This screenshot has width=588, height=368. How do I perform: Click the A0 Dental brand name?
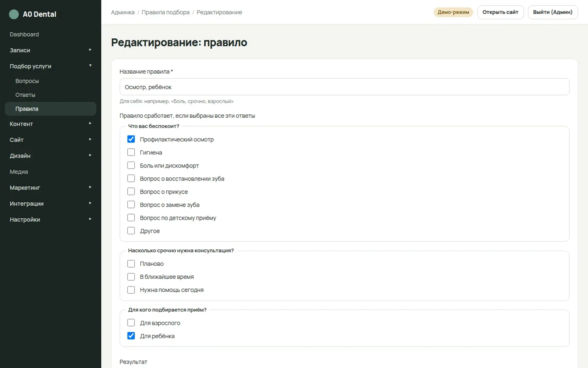pyautogui.click(x=39, y=14)
